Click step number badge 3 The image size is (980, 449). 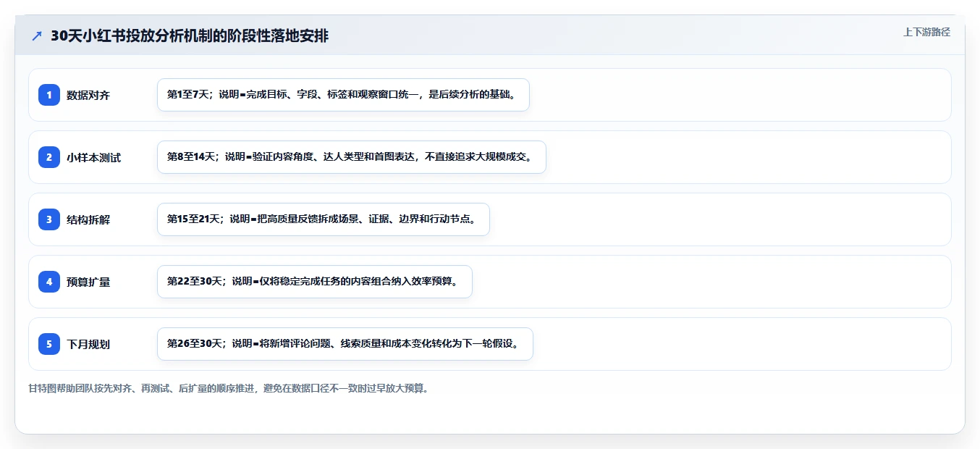[49, 219]
